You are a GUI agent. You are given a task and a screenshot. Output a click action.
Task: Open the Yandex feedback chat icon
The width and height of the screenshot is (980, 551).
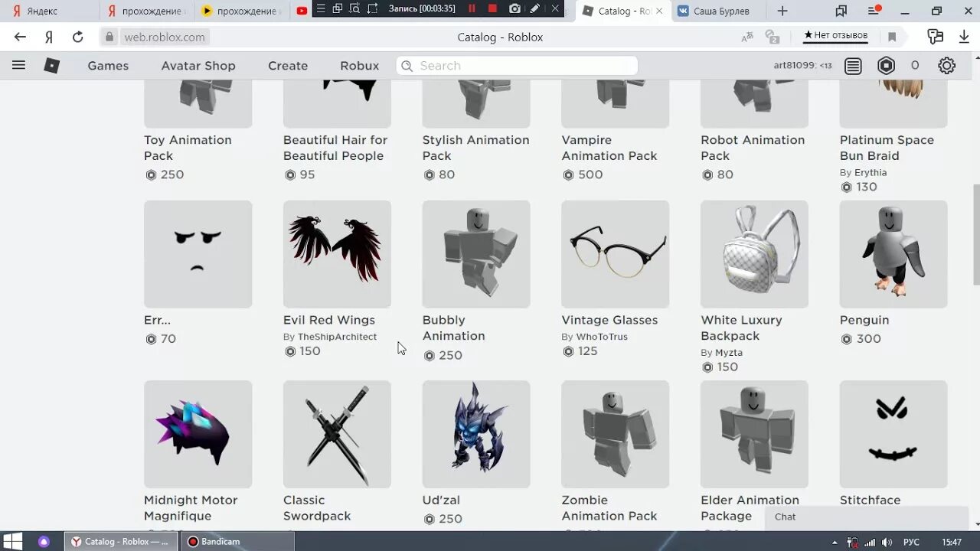[x=935, y=37]
